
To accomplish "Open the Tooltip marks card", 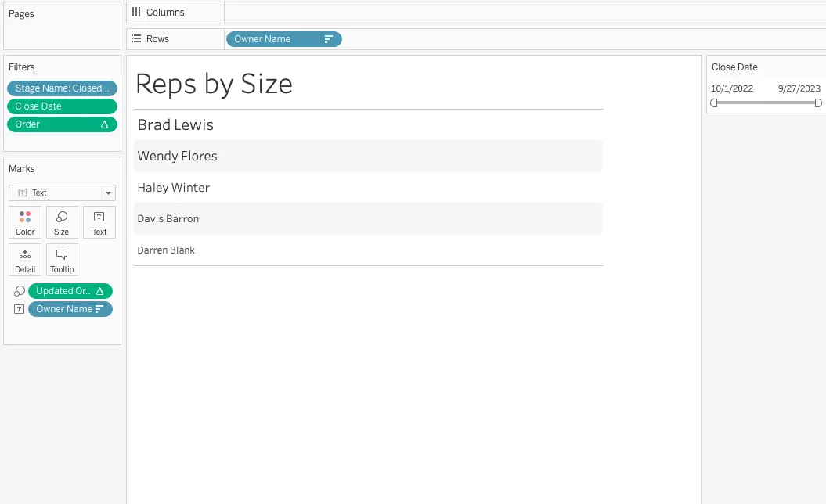I will tap(62, 260).
